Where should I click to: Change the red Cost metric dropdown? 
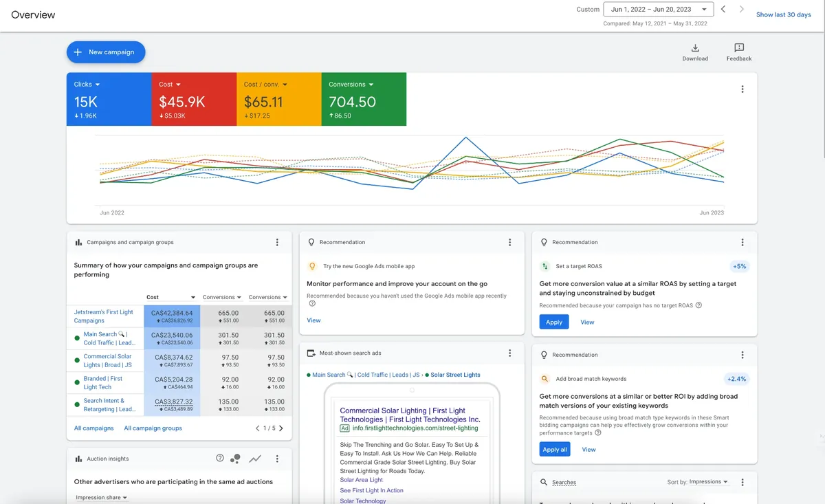pos(170,85)
